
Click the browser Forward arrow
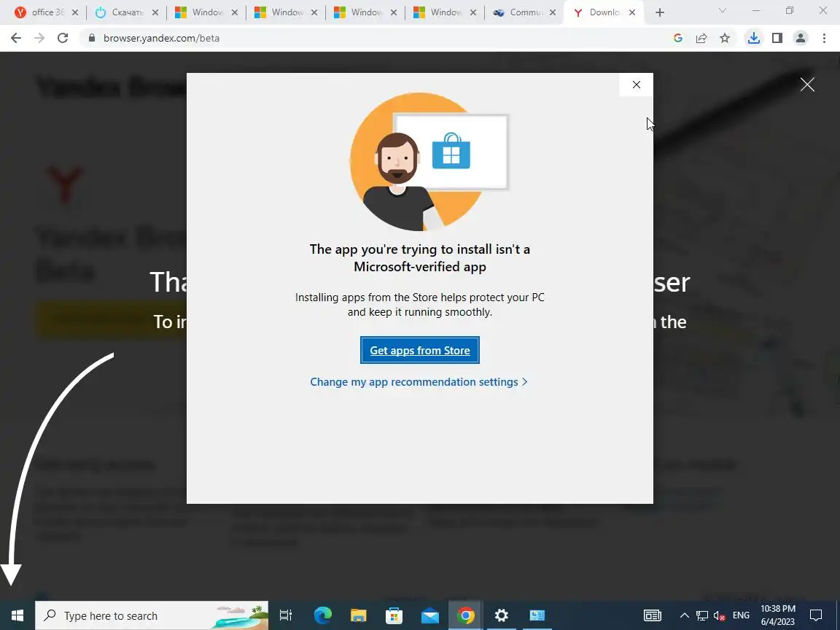pyautogui.click(x=39, y=38)
